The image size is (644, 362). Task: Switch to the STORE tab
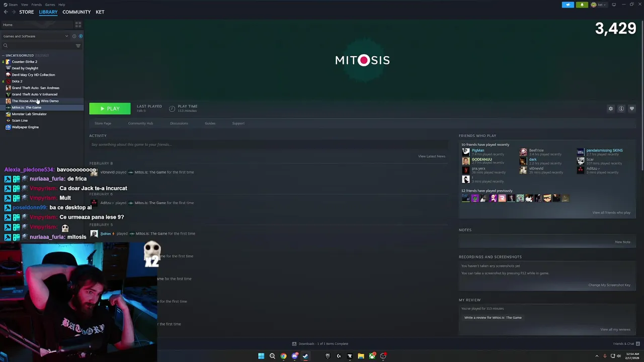[x=27, y=12]
